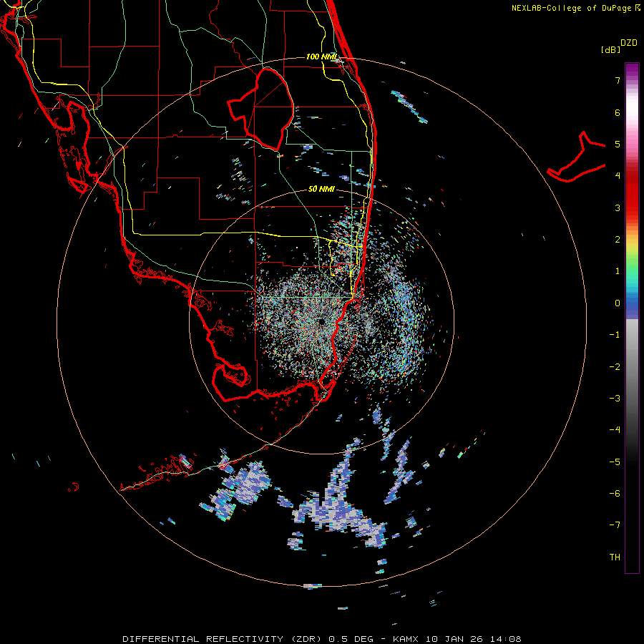Click the 7 value on color scale

coord(618,80)
